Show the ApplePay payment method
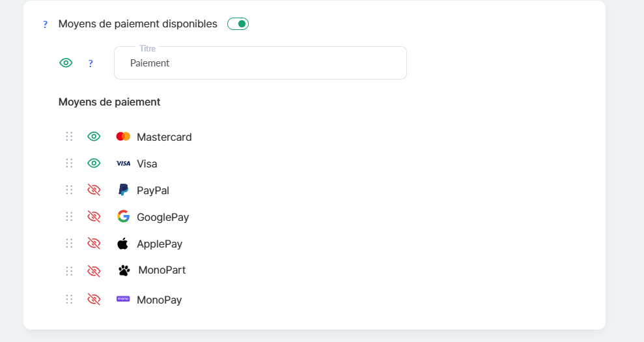 tap(94, 243)
